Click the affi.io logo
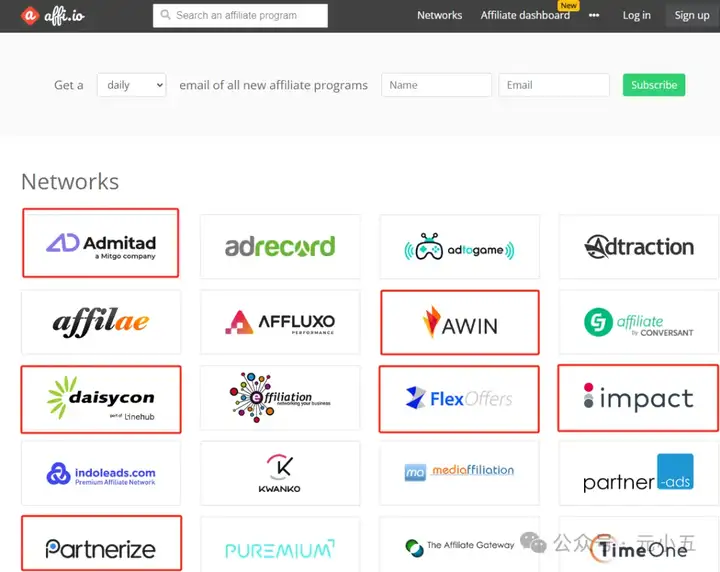Viewport: 720px width, 572px height. click(x=52, y=16)
